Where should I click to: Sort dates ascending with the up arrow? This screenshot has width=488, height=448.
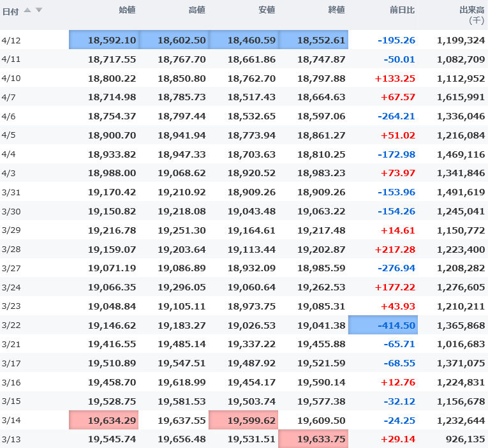click(x=27, y=10)
